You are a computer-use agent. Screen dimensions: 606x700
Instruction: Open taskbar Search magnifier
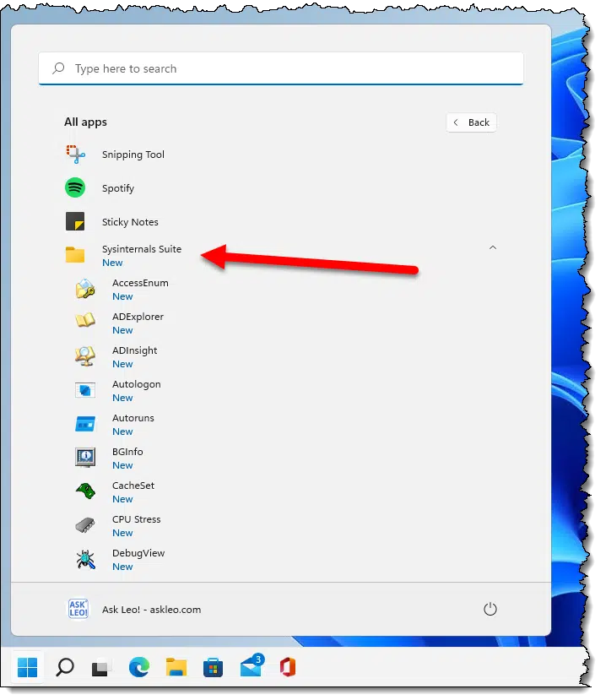pos(65,667)
